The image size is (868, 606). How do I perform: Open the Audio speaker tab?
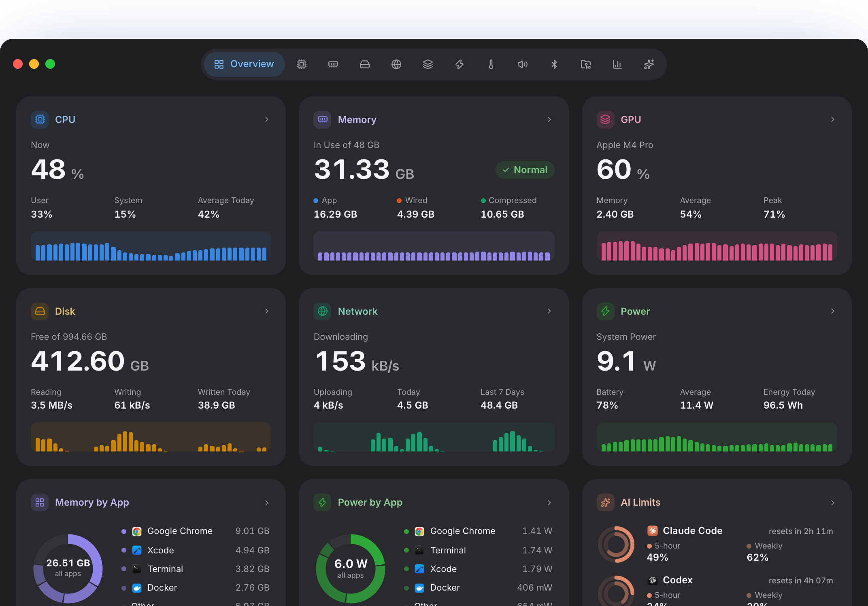[523, 64]
